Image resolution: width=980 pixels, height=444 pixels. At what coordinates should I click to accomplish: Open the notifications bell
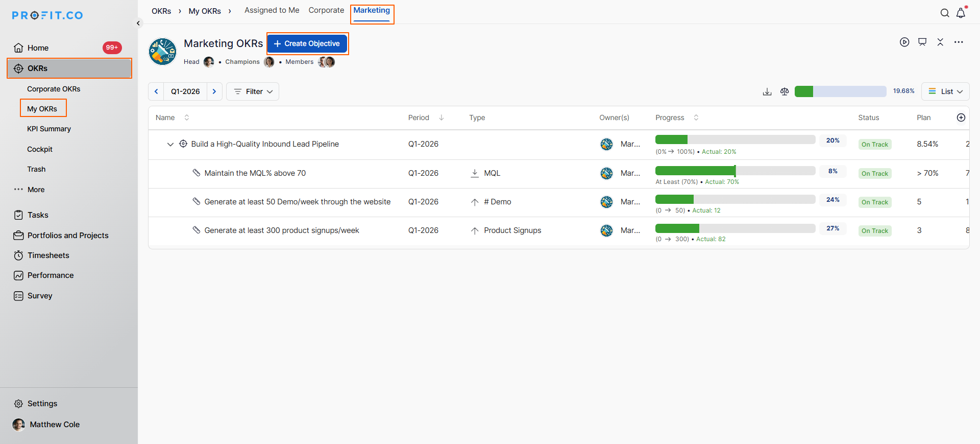pyautogui.click(x=961, y=13)
